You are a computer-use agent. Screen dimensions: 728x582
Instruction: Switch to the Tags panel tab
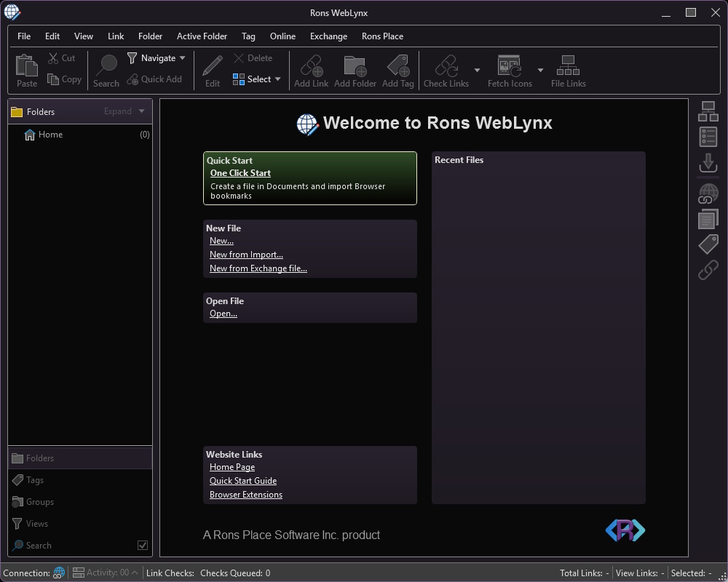pyautogui.click(x=80, y=480)
